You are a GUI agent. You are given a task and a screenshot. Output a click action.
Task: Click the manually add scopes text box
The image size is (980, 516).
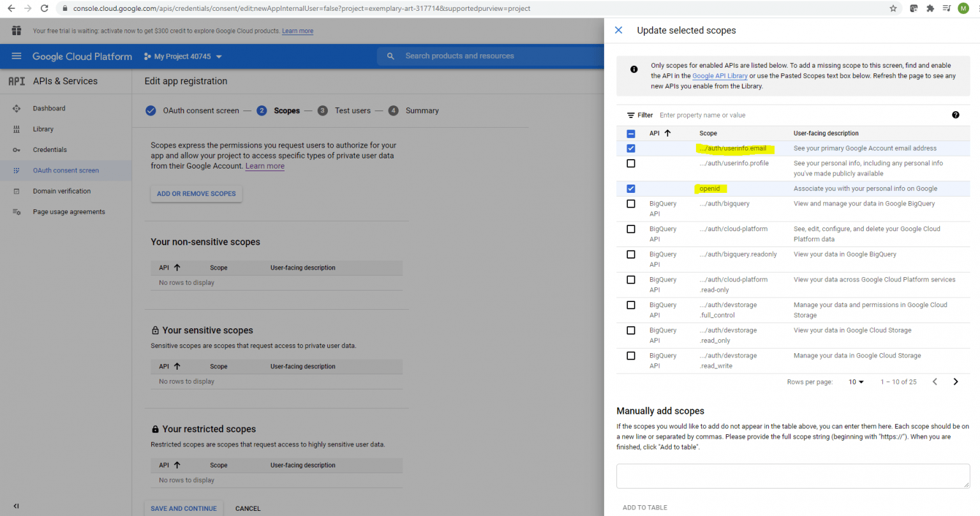(x=792, y=476)
